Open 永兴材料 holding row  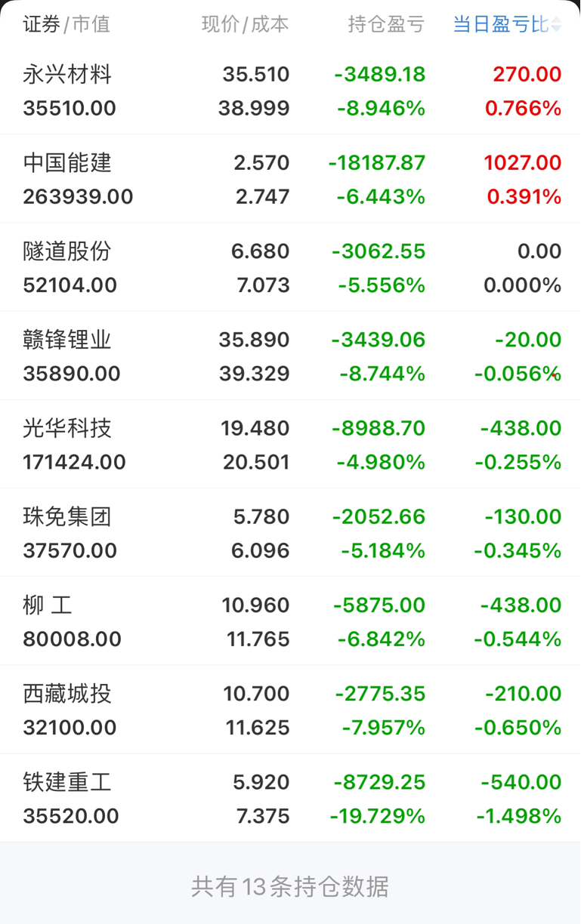pyautogui.click(x=290, y=91)
